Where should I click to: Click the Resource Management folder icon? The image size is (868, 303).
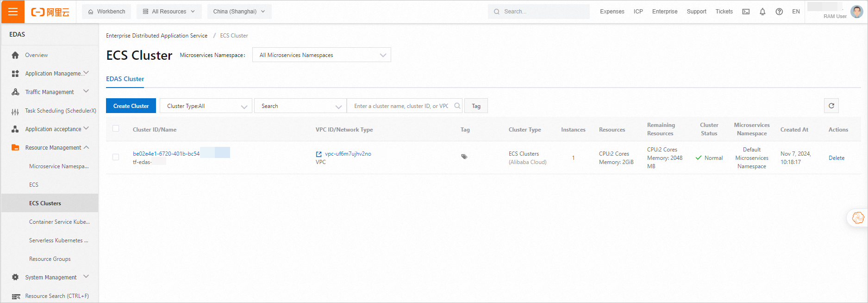(x=15, y=148)
